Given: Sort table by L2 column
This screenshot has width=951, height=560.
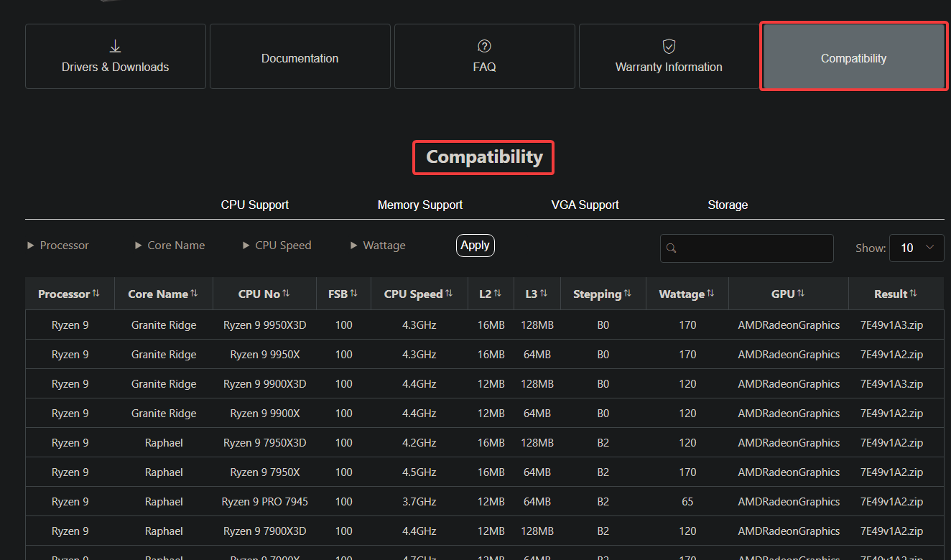Looking at the screenshot, I should (x=491, y=294).
